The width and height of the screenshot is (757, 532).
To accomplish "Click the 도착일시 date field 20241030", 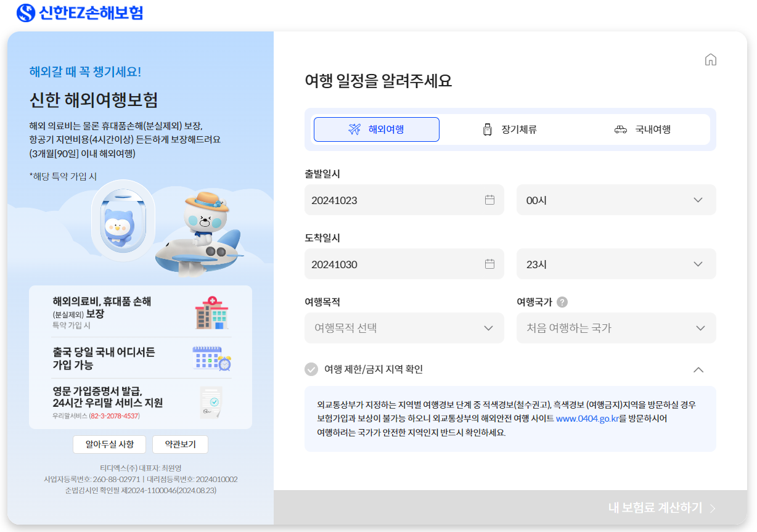I will click(404, 264).
